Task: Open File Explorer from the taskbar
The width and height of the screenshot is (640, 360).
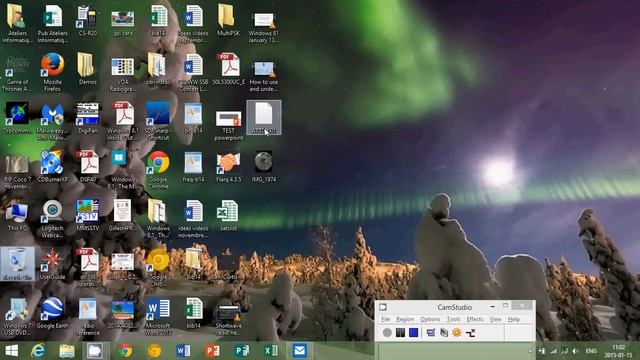Action: [67, 351]
